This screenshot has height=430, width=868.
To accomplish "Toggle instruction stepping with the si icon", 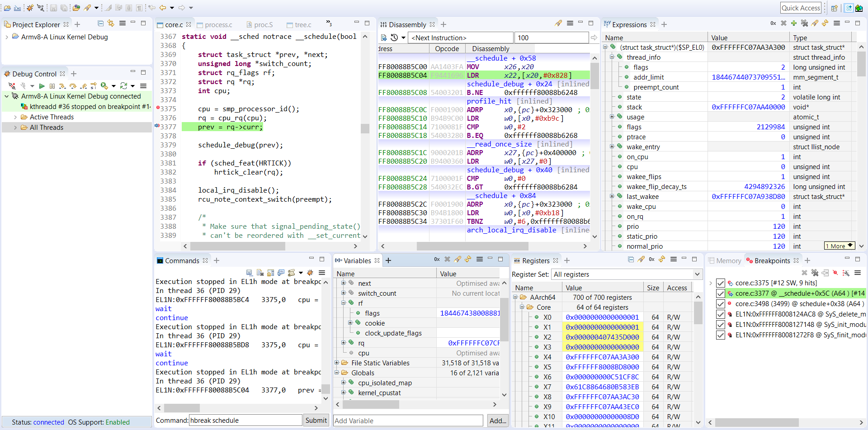I will click(94, 86).
